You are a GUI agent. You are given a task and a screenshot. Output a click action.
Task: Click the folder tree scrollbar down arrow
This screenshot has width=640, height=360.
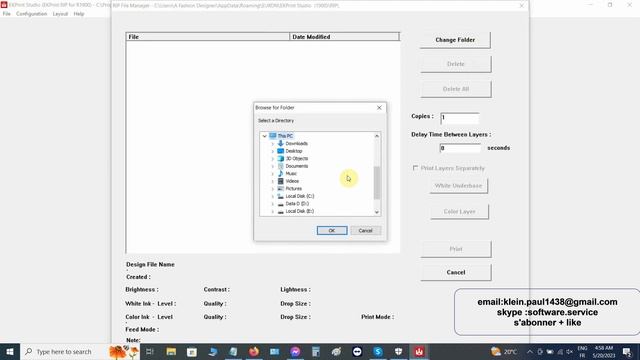(x=377, y=212)
